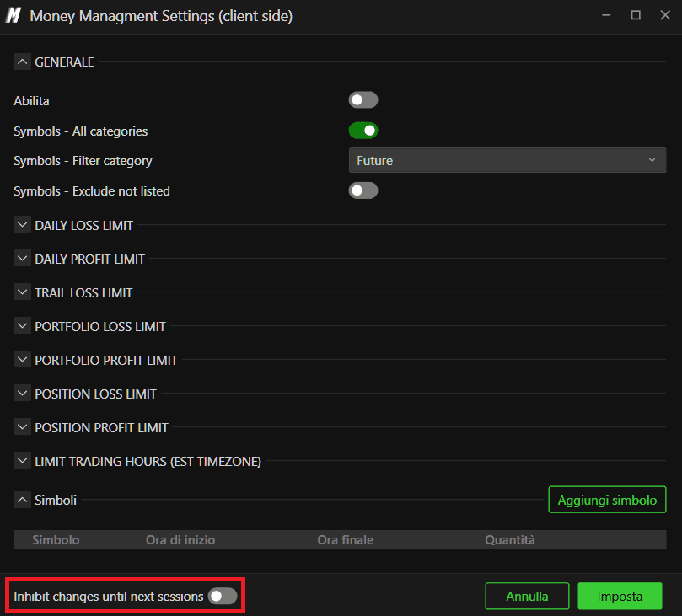682x616 pixels.
Task: Click the Quantità column header
Action: click(x=510, y=539)
